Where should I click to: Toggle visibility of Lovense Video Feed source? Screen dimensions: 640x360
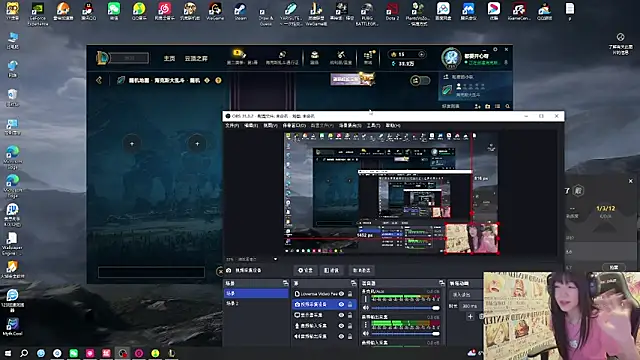[341, 294]
